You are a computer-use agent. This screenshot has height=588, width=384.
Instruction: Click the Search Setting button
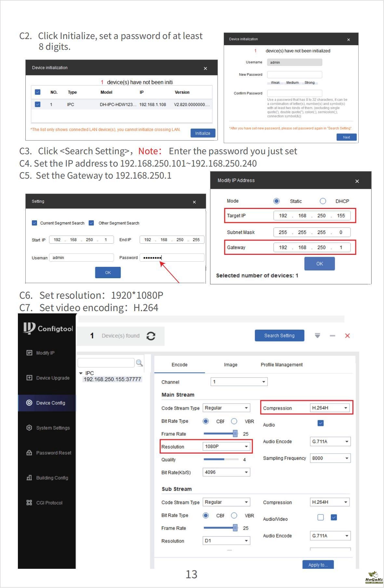pos(279,335)
